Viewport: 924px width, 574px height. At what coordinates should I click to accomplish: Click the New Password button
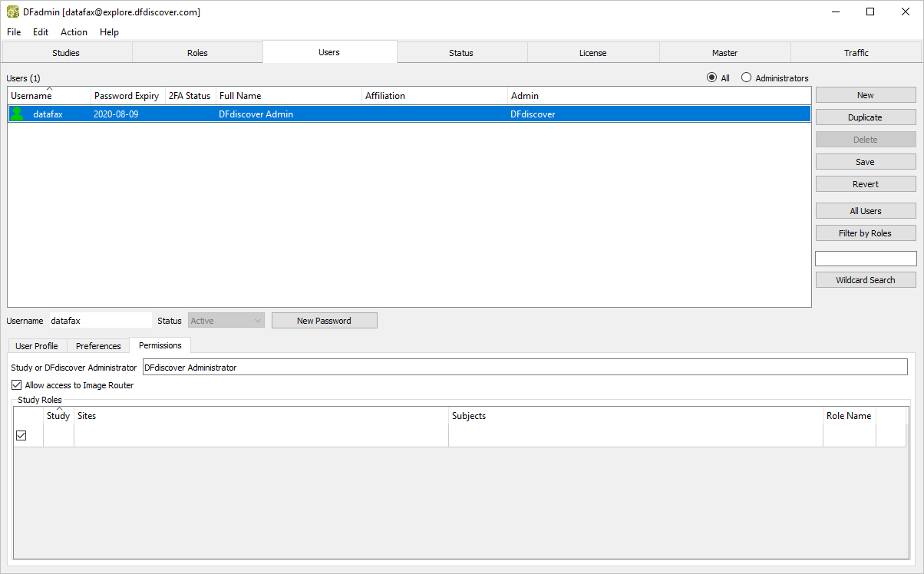[x=324, y=321]
